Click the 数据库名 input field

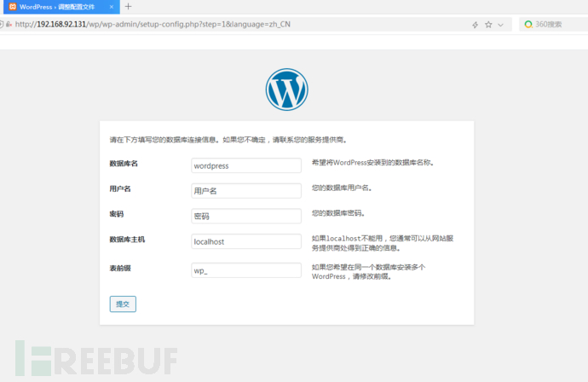246,165
